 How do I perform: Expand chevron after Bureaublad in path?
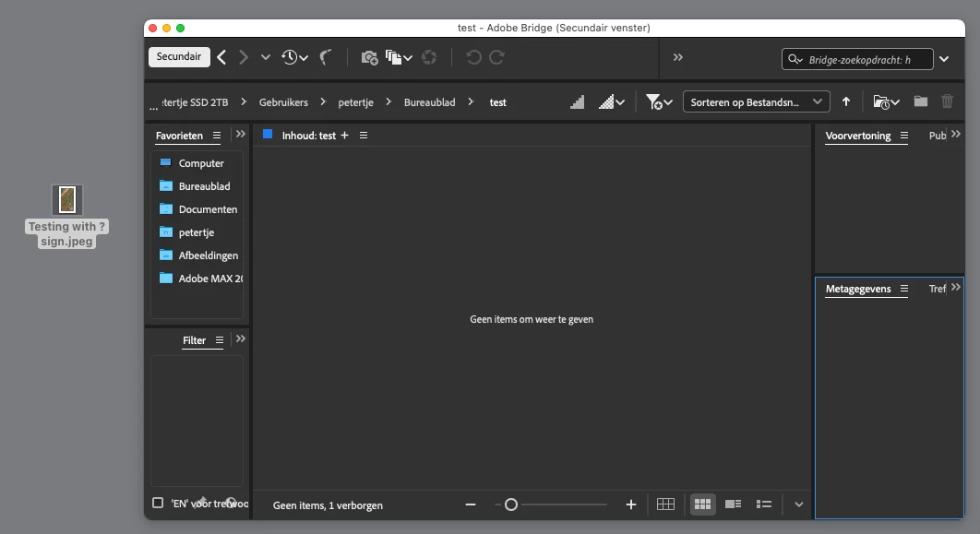(x=471, y=101)
